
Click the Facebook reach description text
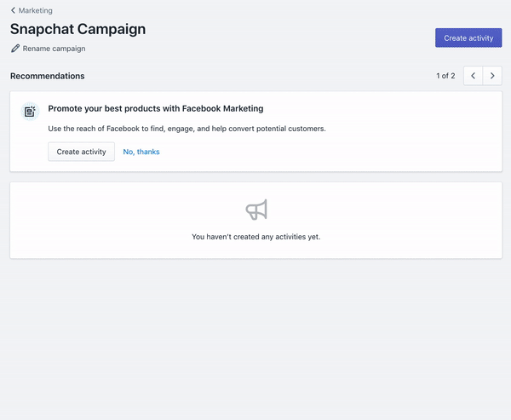coord(187,129)
